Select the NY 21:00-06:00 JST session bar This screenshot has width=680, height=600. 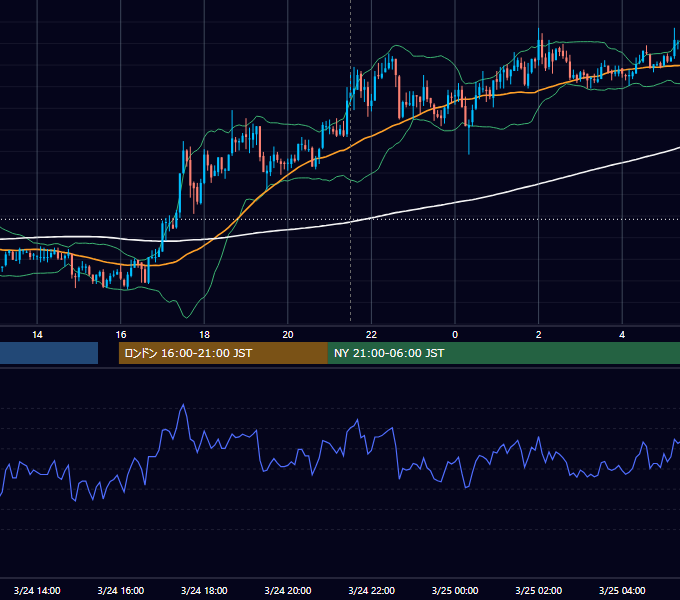click(x=504, y=353)
